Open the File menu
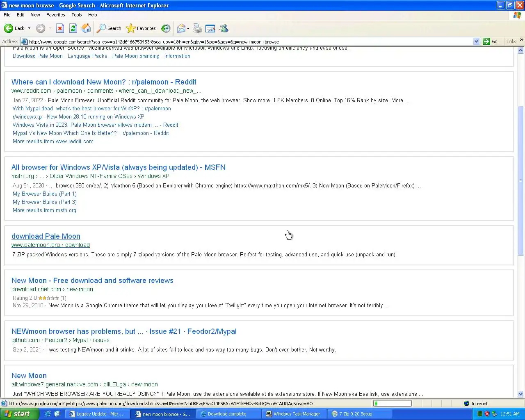Image resolution: width=525 pixels, height=420 pixels. (x=7, y=15)
